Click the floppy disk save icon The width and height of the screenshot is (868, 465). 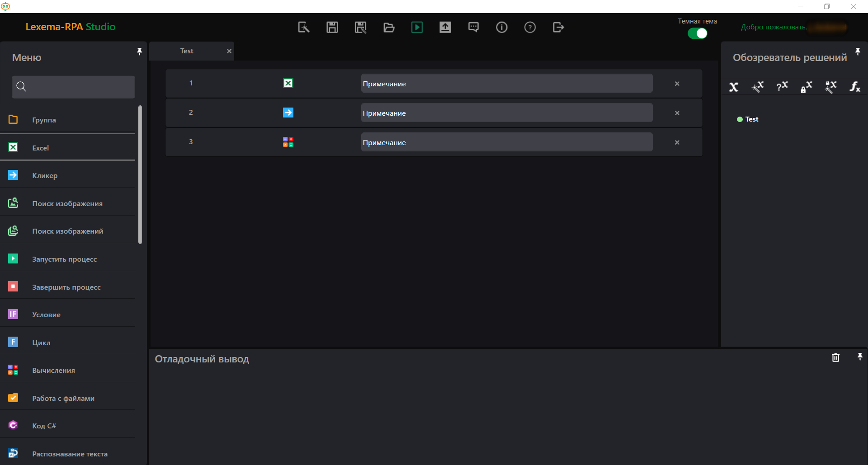pyautogui.click(x=332, y=27)
